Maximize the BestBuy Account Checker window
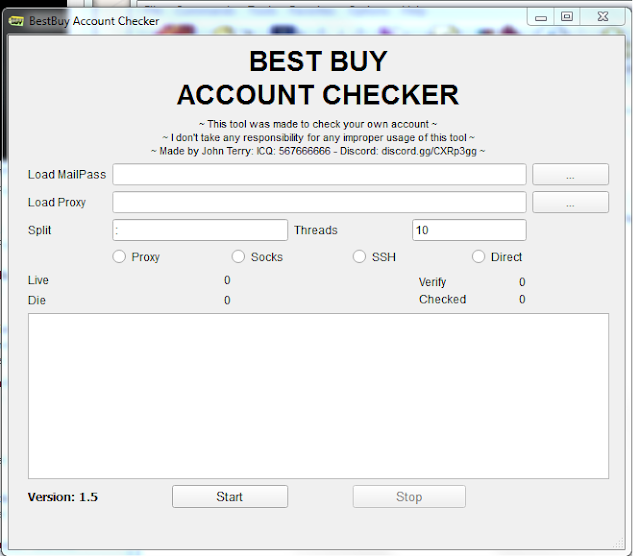 [567, 17]
